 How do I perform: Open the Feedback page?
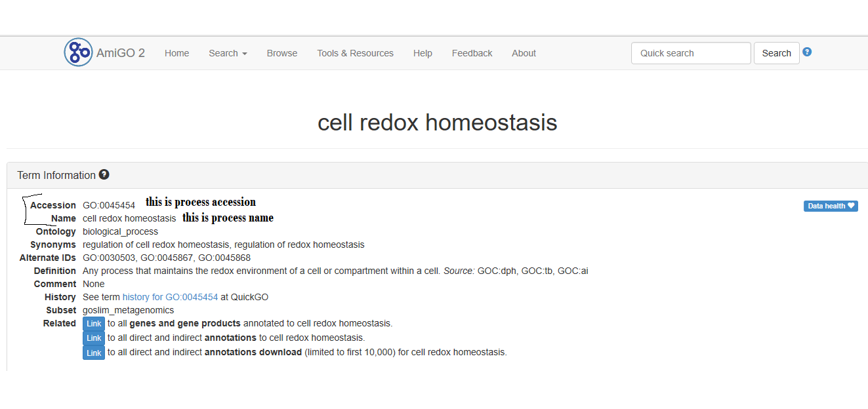(x=472, y=53)
